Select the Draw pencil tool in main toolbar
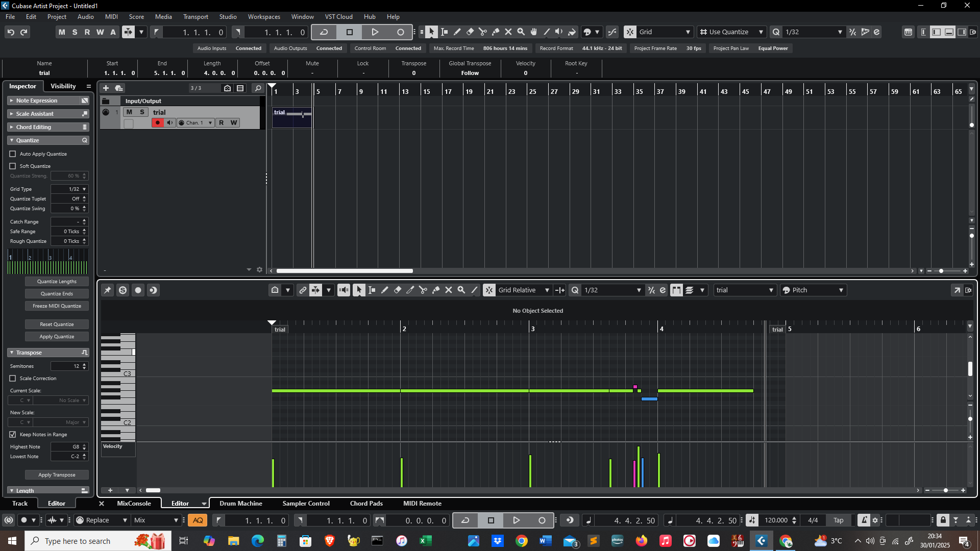The height and width of the screenshot is (551, 980). [x=457, y=32]
